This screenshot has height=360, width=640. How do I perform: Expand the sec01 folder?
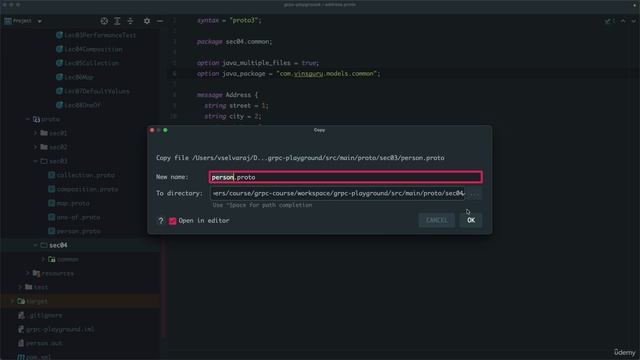tap(35, 133)
